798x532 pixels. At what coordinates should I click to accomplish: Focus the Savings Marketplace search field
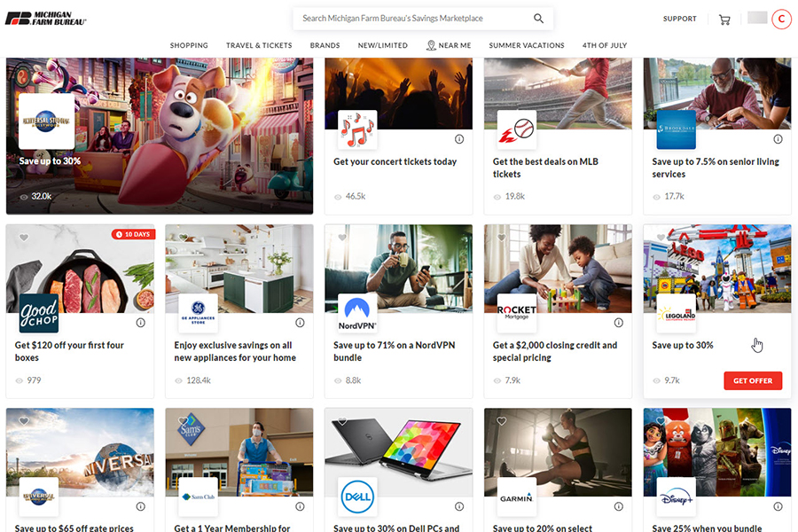(412, 19)
